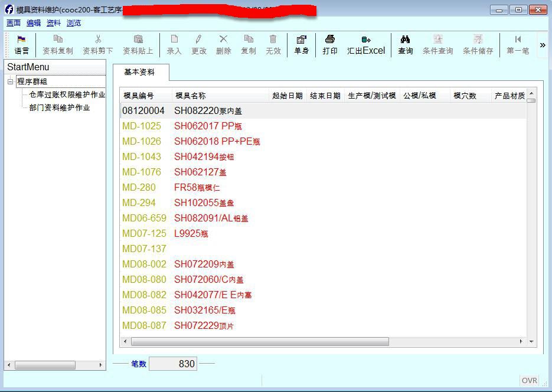Click the 删除 delete icon
552x392 pixels.
pyautogui.click(x=224, y=44)
